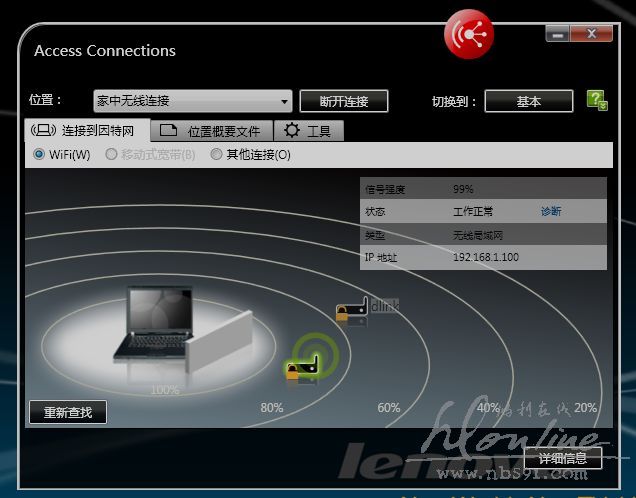Click the laptop computer image
Image resolution: width=636 pixels, height=498 pixels.
(x=154, y=324)
